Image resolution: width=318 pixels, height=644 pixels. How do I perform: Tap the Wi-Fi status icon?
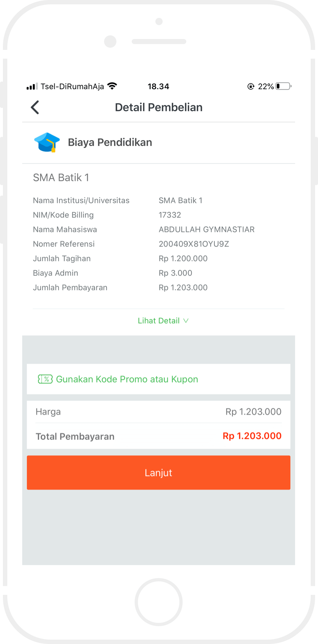click(112, 86)
